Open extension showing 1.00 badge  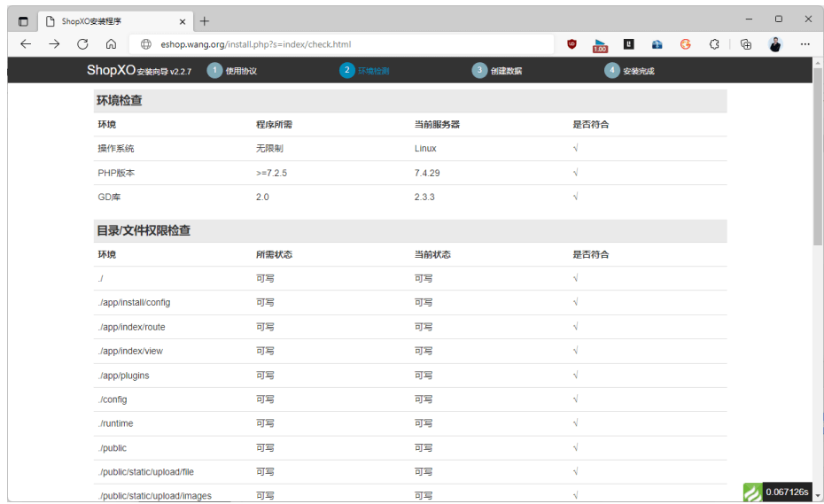600,45
